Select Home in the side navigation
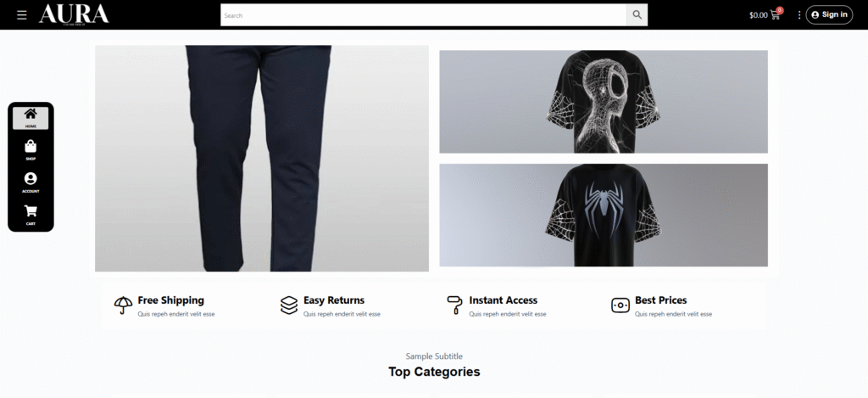 pos(31,118)
